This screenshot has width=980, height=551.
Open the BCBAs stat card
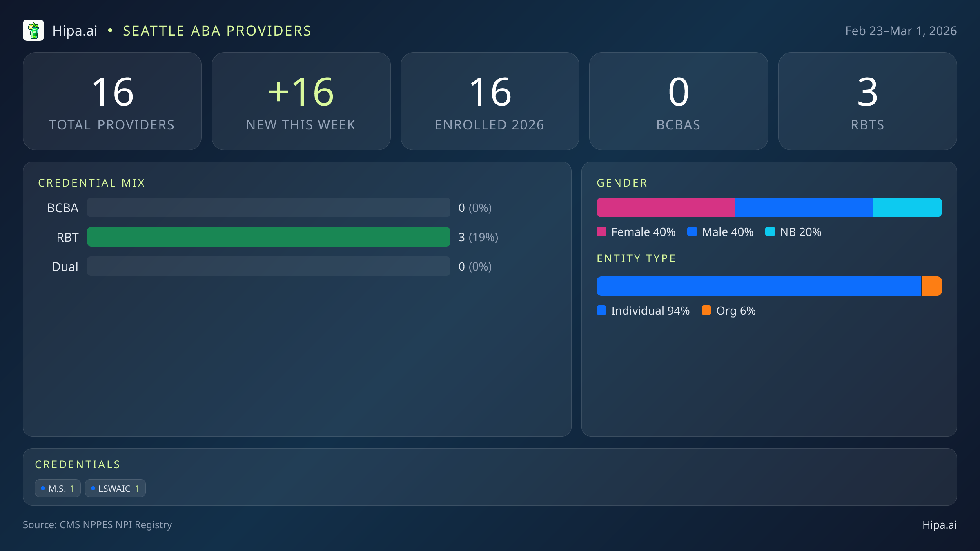[678, 101]
